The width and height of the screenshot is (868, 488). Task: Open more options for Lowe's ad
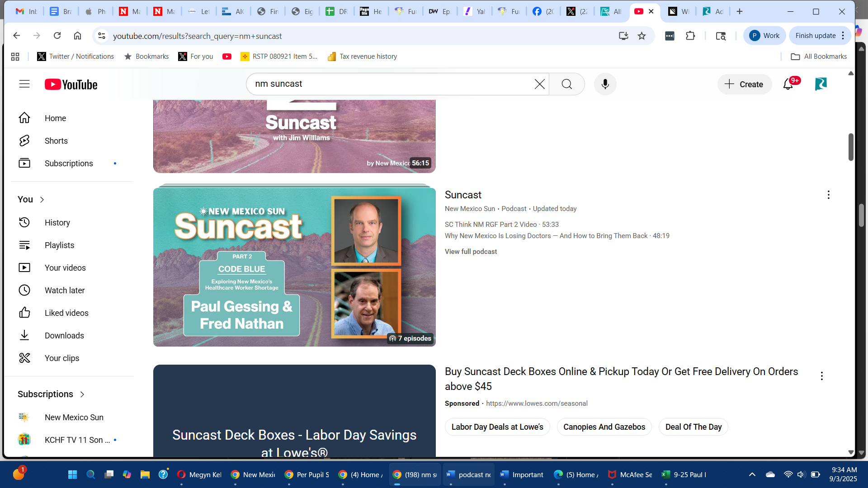821,376
